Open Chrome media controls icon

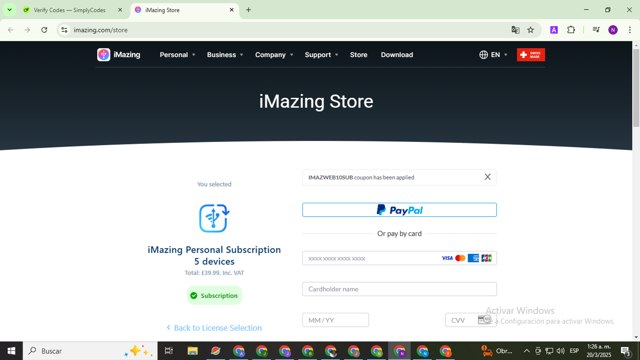pos(596,30)
